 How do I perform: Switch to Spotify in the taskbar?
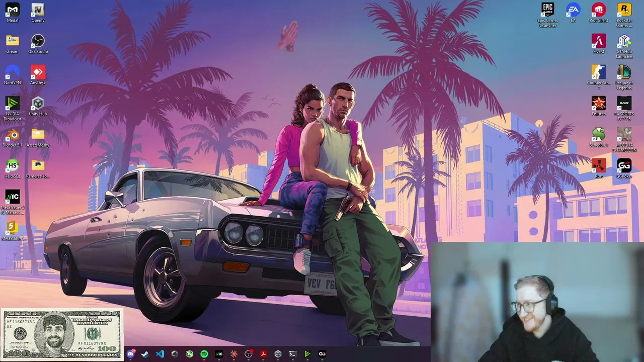[x=204, y=354]
